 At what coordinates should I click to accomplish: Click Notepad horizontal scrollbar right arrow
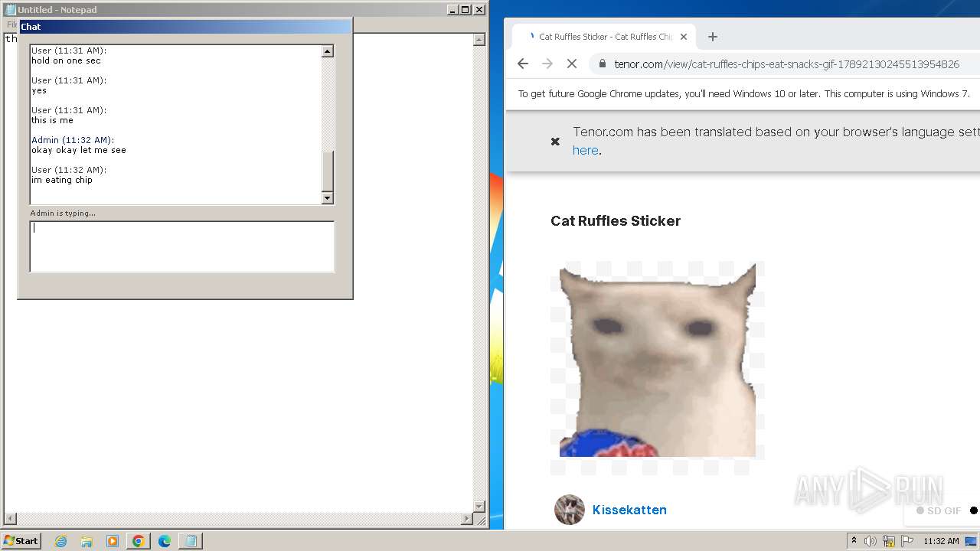[x=468, y=519]
